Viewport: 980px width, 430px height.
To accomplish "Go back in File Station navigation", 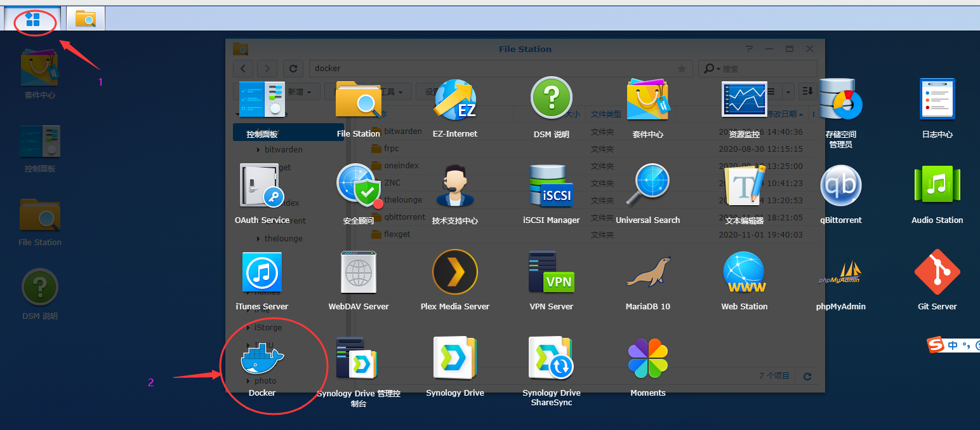I will click(243, 68).
